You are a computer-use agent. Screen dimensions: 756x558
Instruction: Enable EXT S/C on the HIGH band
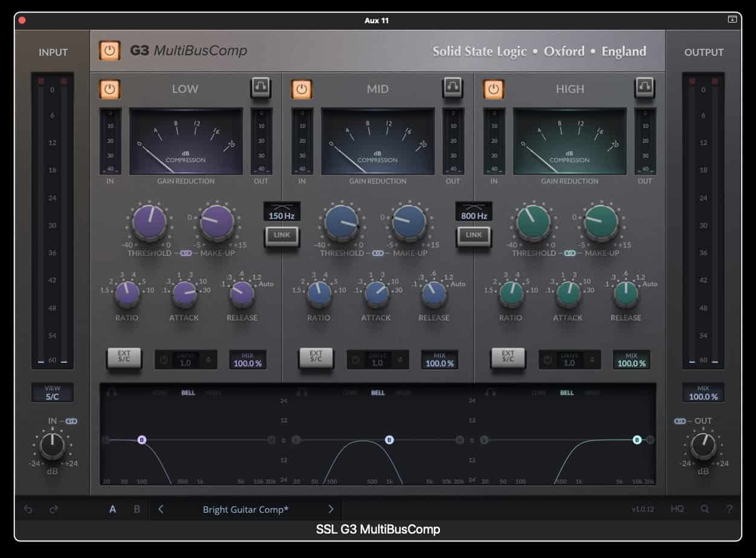[508, 357]
